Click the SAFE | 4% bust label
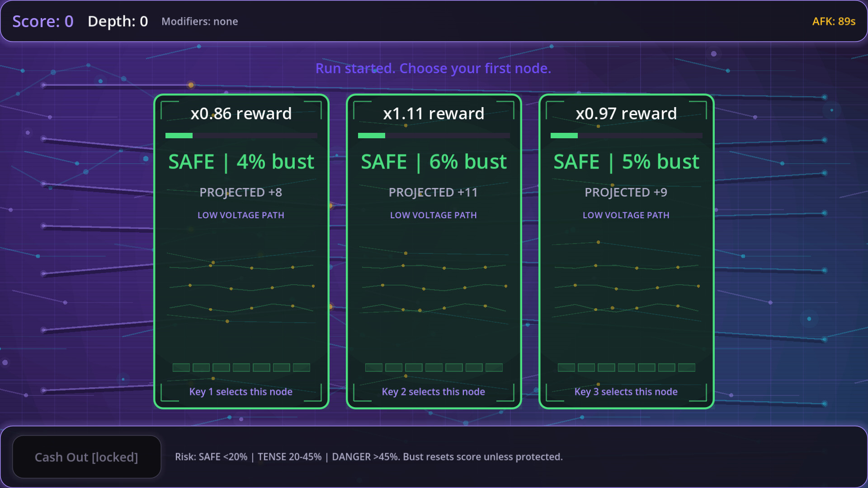 pos(241,162)
